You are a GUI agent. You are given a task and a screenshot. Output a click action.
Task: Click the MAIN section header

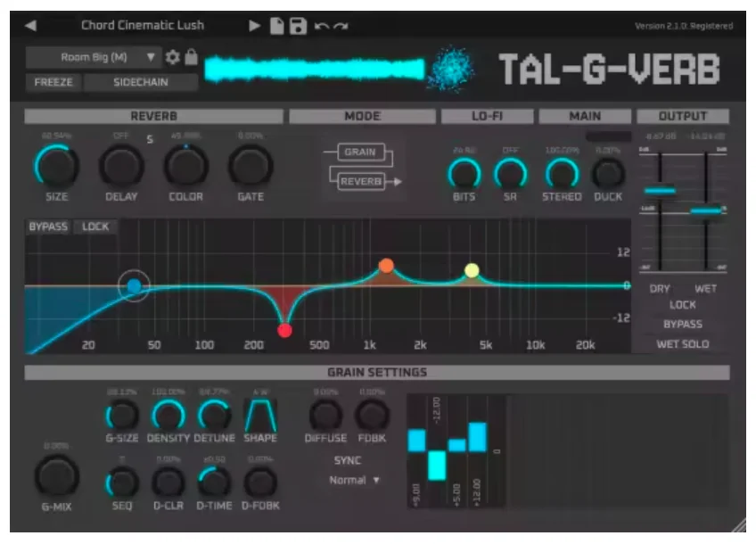coord(585,116)
